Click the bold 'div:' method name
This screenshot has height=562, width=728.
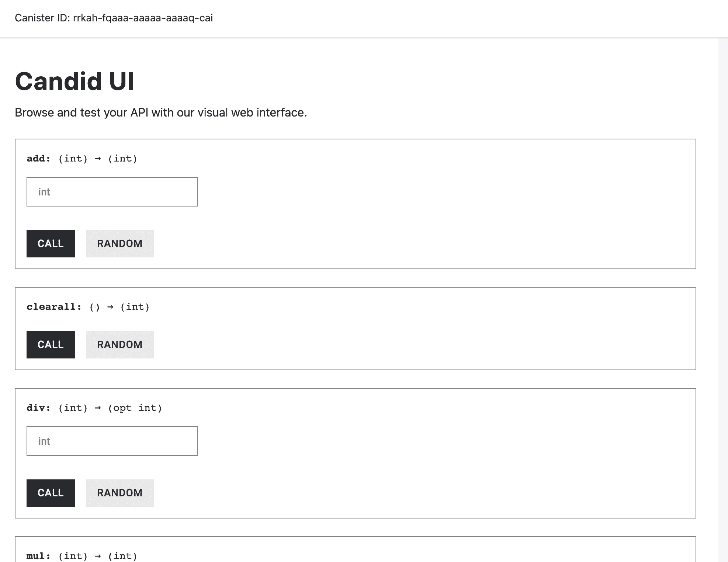click(x=38, y=408)
